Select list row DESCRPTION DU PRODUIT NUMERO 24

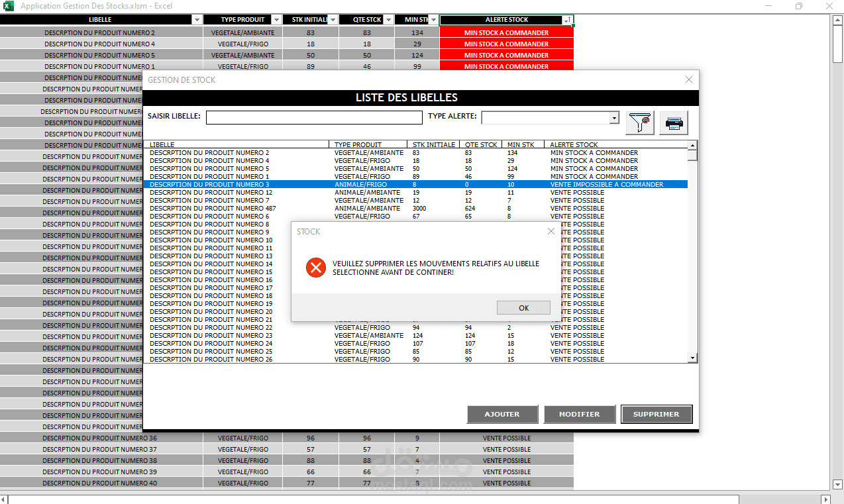tap(415, 343)
